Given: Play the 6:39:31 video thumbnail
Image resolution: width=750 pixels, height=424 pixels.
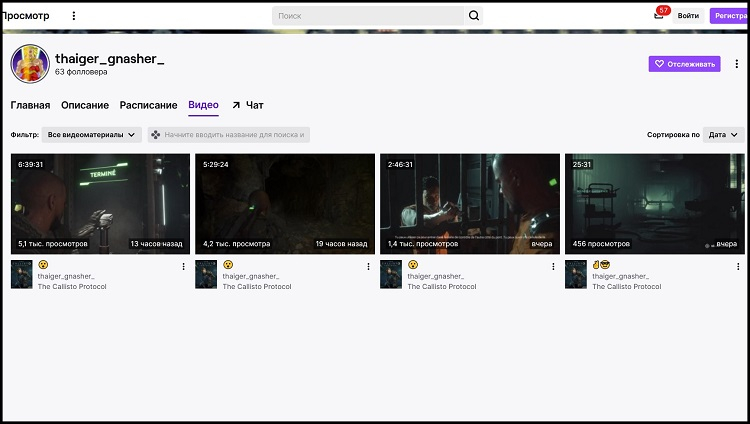Looking at the screenshot, I should point(100,203).
